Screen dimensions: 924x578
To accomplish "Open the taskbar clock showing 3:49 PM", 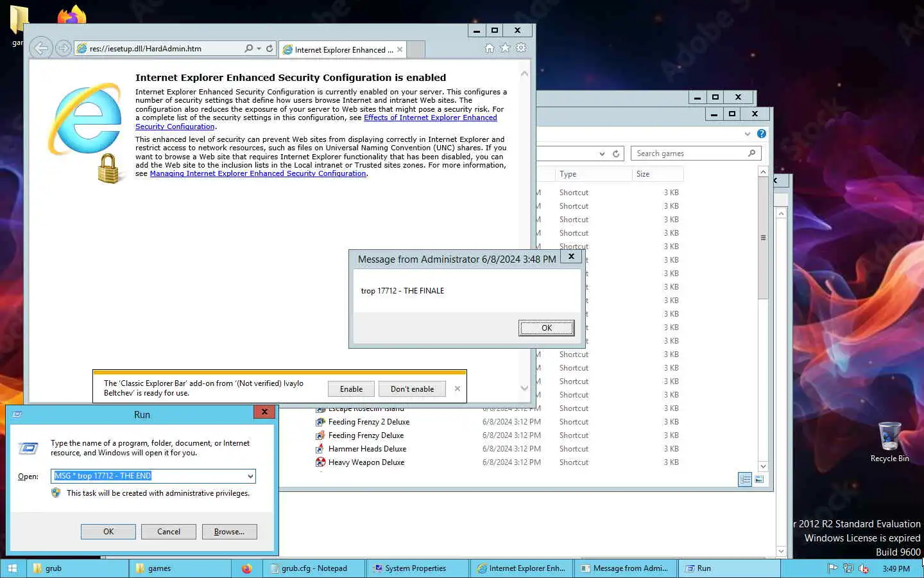I will pyautogui.click(x=896, y=568).
